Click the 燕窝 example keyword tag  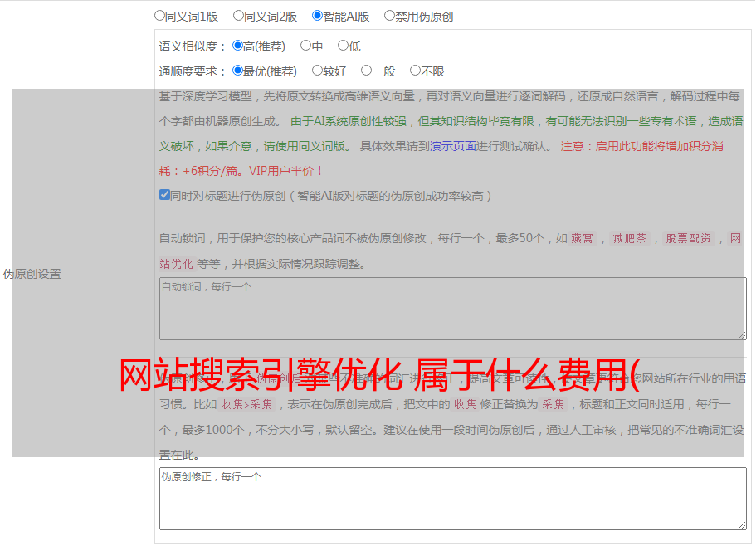pos(582,239)
